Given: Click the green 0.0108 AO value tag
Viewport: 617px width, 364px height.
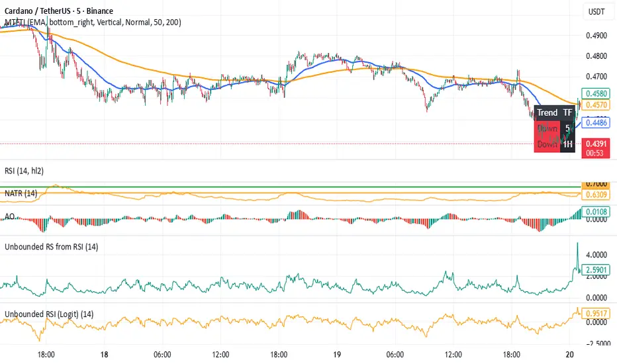Looking at the screenshot, I should [594, 212].
